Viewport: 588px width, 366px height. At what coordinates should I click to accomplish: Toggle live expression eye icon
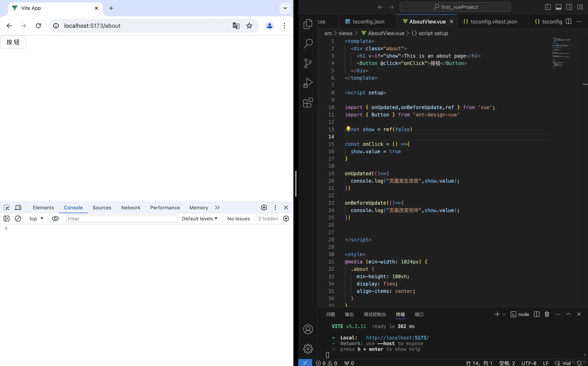click(x=55, y=219)
